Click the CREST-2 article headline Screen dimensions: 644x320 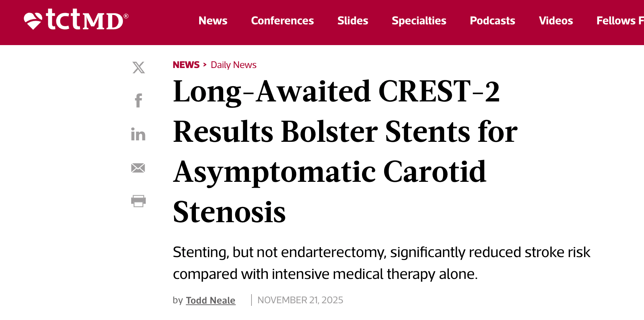click(345, 151)
